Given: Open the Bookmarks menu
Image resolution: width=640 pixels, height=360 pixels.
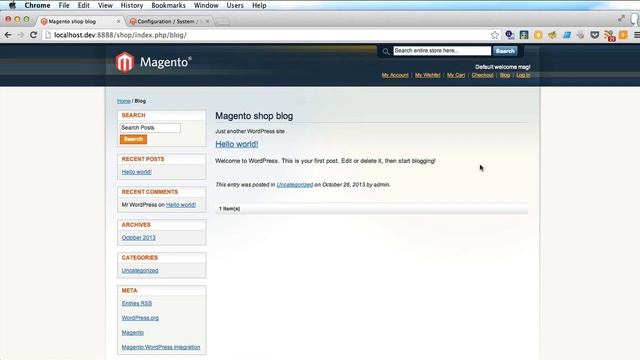Looking at the screenshot, I should 168,5.
